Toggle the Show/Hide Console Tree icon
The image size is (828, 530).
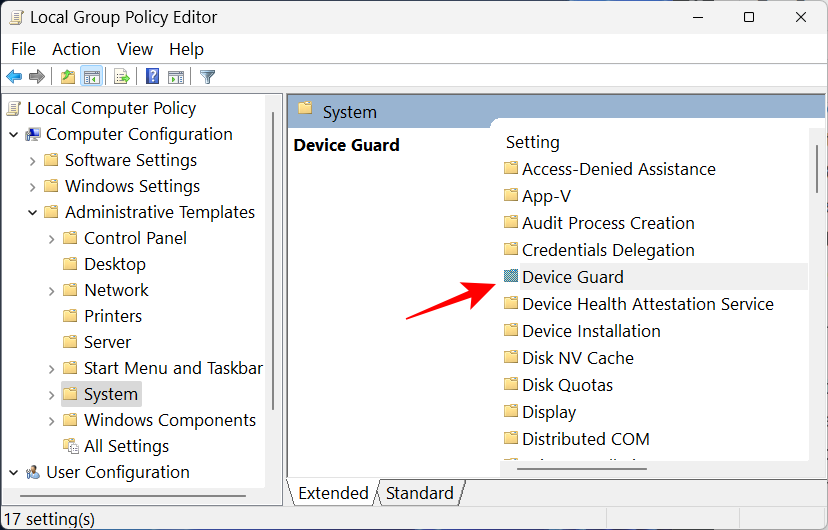pos(92,77)
